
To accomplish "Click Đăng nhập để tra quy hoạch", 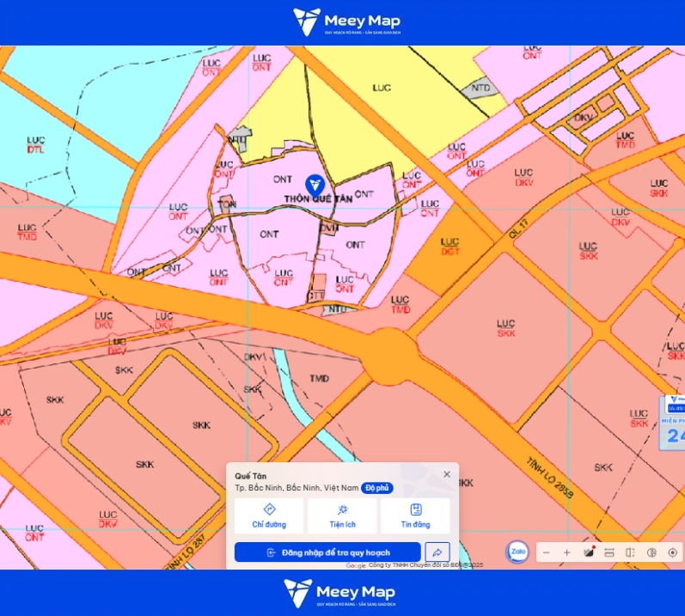I will 327,552.
